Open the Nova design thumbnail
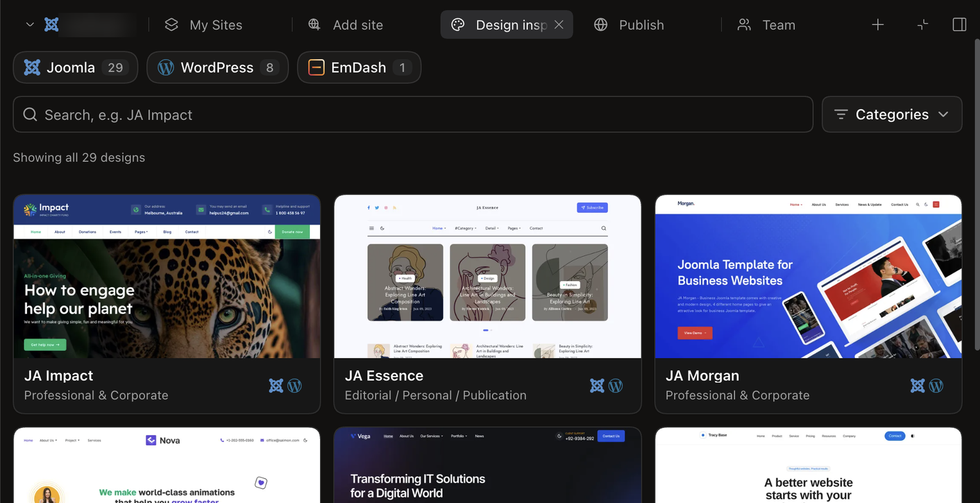 tap(167, 465)
